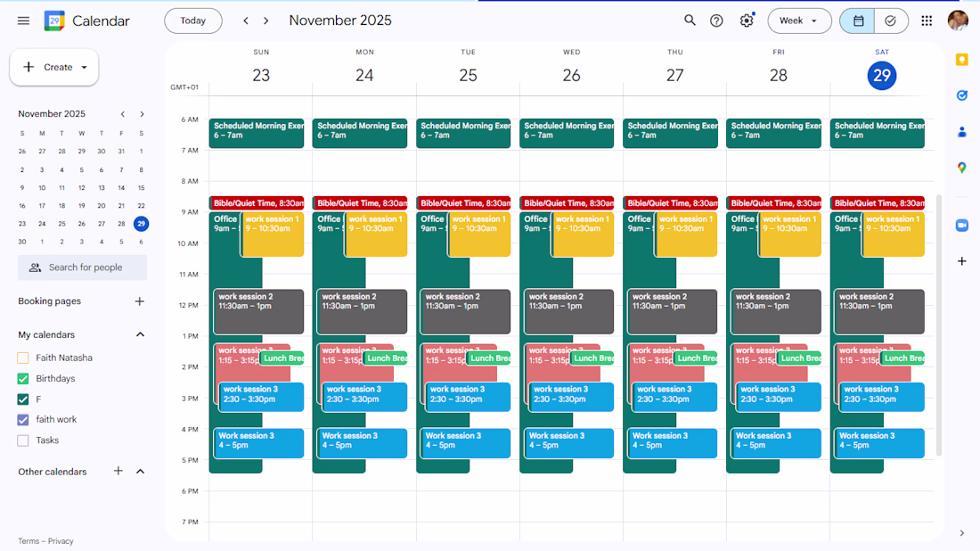
Task: Open Friday's work session 2 gray event
Action: point(776,311)
